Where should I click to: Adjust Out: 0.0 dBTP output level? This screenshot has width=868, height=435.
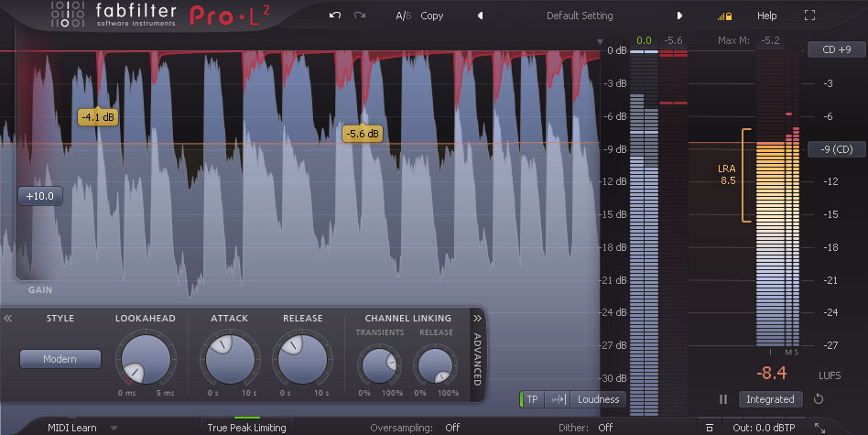point(764,428)
